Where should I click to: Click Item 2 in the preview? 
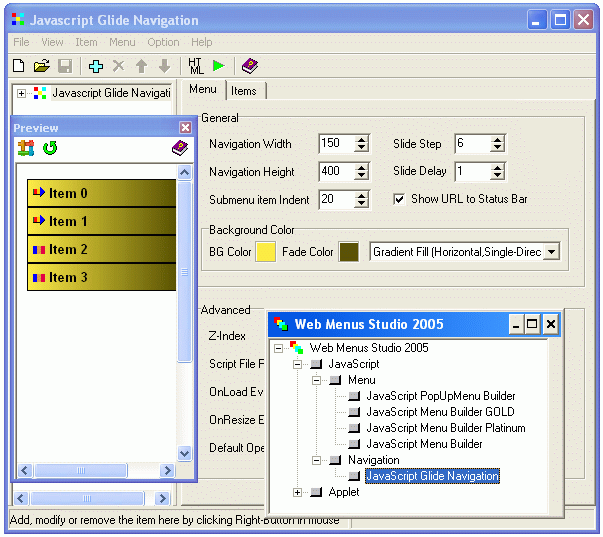pyautogui.click(x=102, y=249)
